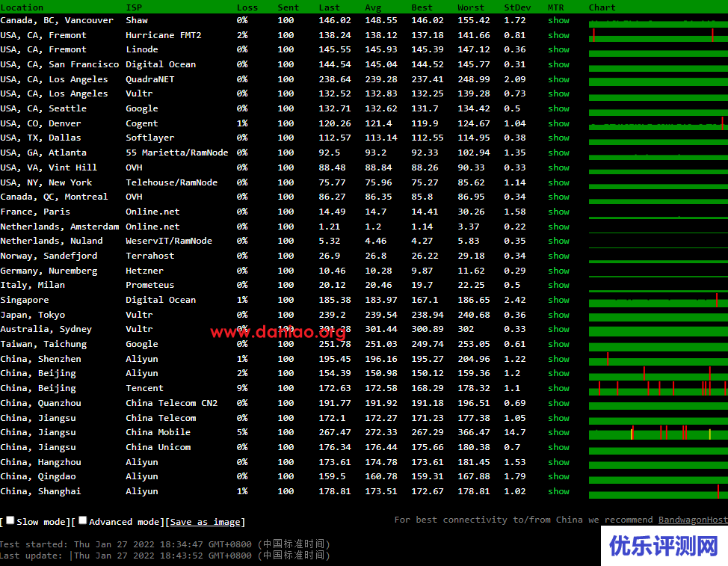Show MTR for Beijing Aliyun row

pyautogui.click(x=558, y=373)
